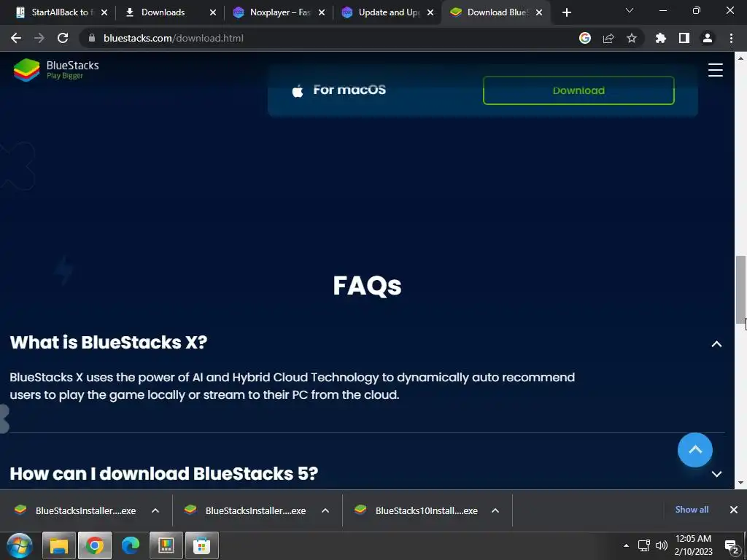The image size is (747, 560).
Task: Reload the page with refresh icon
Action: tap(63, 38)
